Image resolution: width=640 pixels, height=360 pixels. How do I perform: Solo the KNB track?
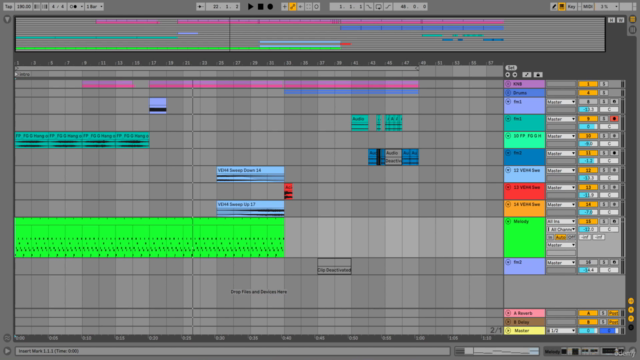point(604,84)
